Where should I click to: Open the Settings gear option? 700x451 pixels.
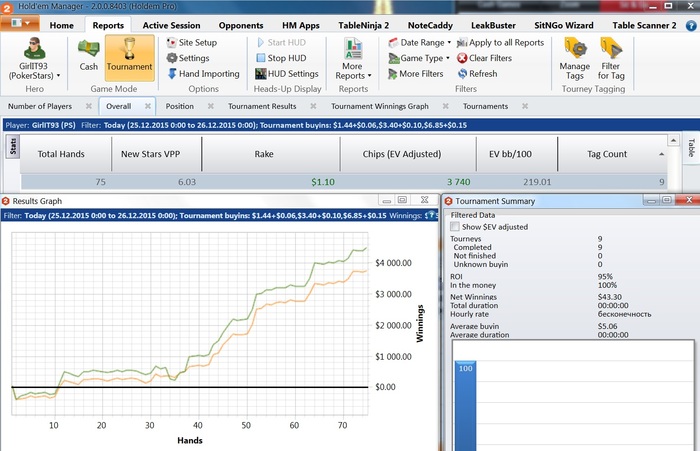pos(188,58)
